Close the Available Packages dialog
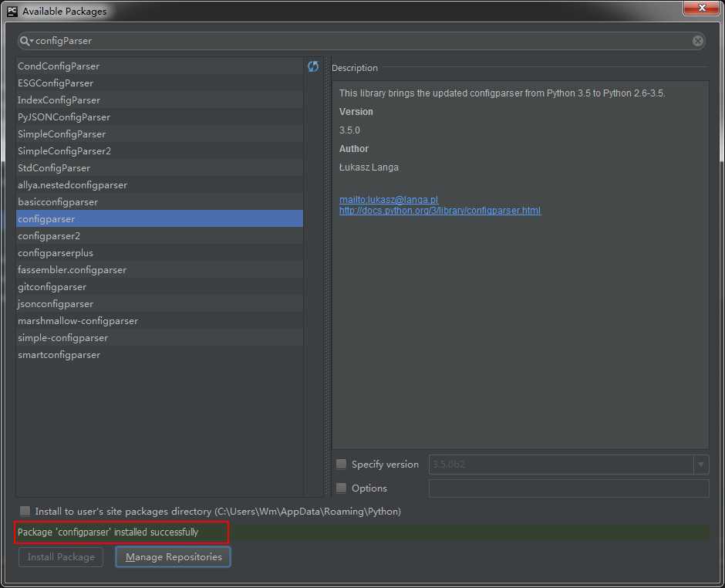This screenshot has width=725, height=588. click(701, 8)
